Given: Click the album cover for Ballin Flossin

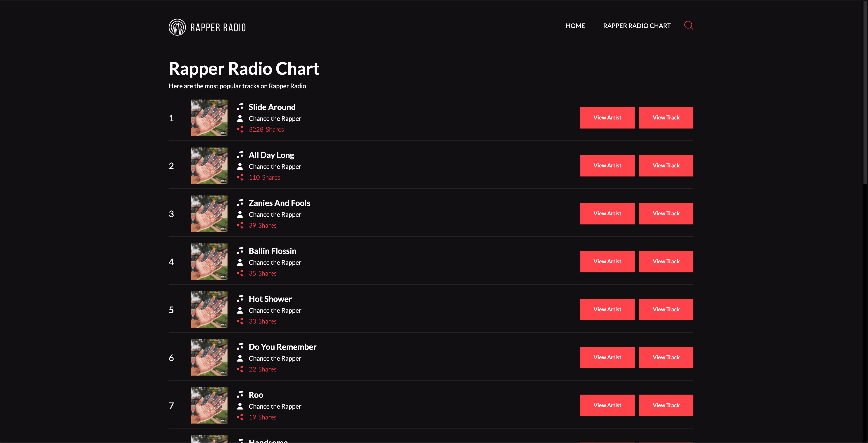Looking at the screenshot, I should click(x=209, y=261).
